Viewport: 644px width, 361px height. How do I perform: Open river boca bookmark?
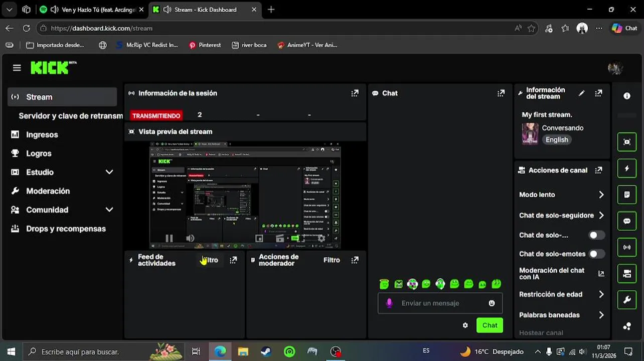point(249,45)
